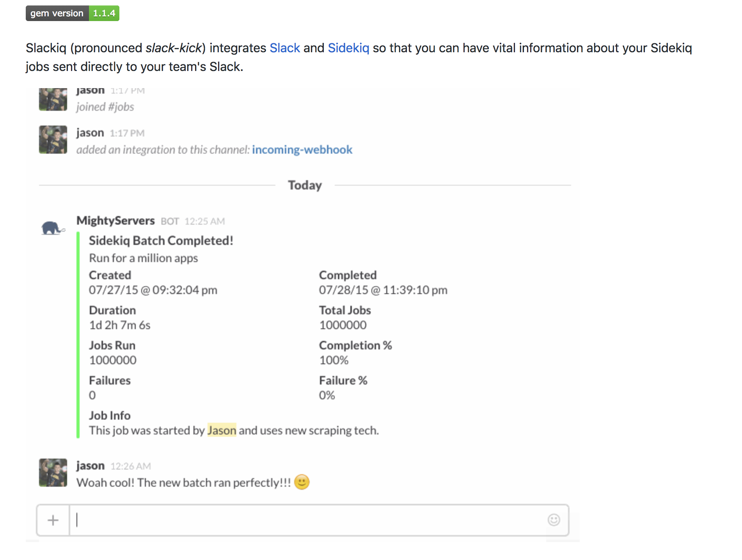Click jason's avatar beside the added integration message

pyautogui.click(x=53, y=140)
